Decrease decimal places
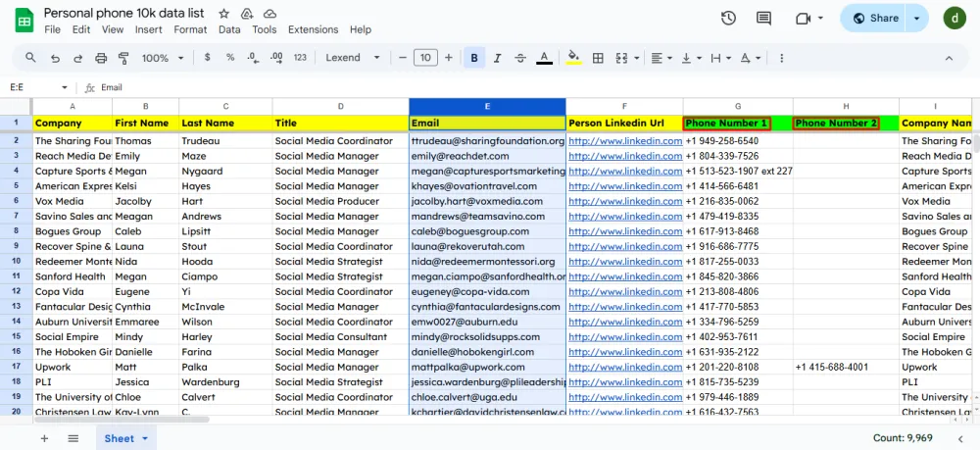 253,58
